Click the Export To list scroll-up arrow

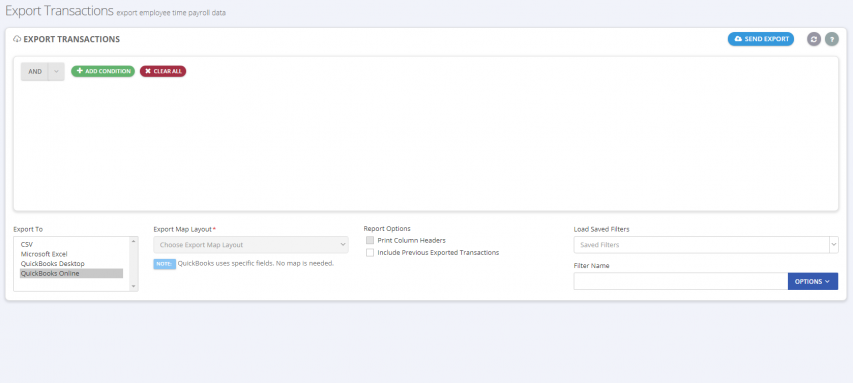pos(134,241)
